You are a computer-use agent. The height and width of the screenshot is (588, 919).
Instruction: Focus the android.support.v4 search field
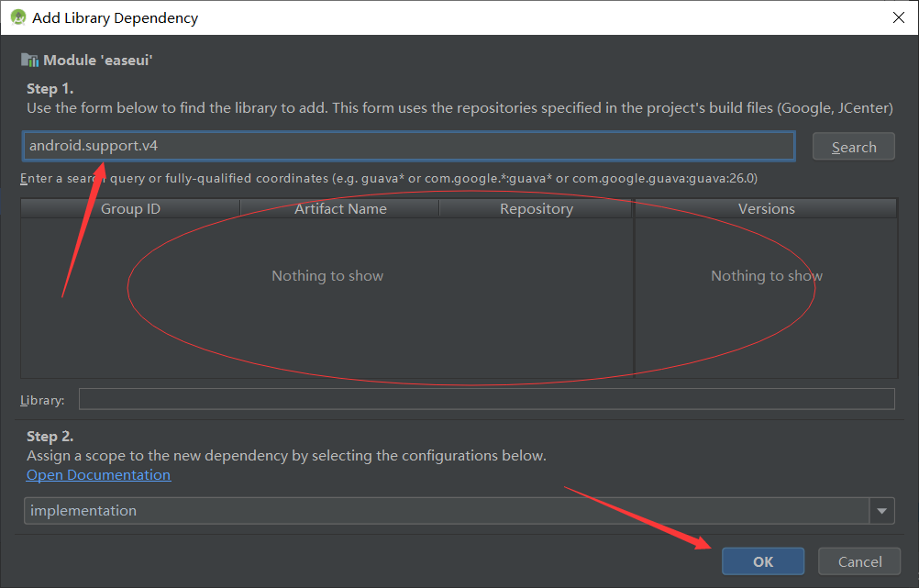click(408, 145)
